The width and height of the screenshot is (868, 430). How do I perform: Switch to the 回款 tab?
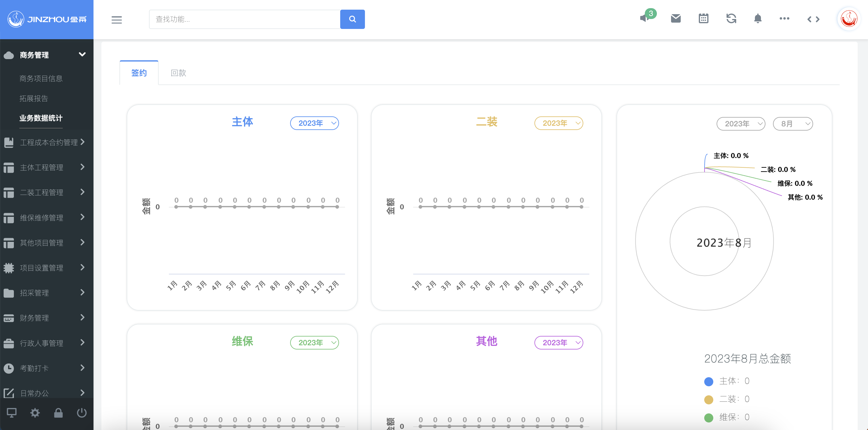point(178,73)
